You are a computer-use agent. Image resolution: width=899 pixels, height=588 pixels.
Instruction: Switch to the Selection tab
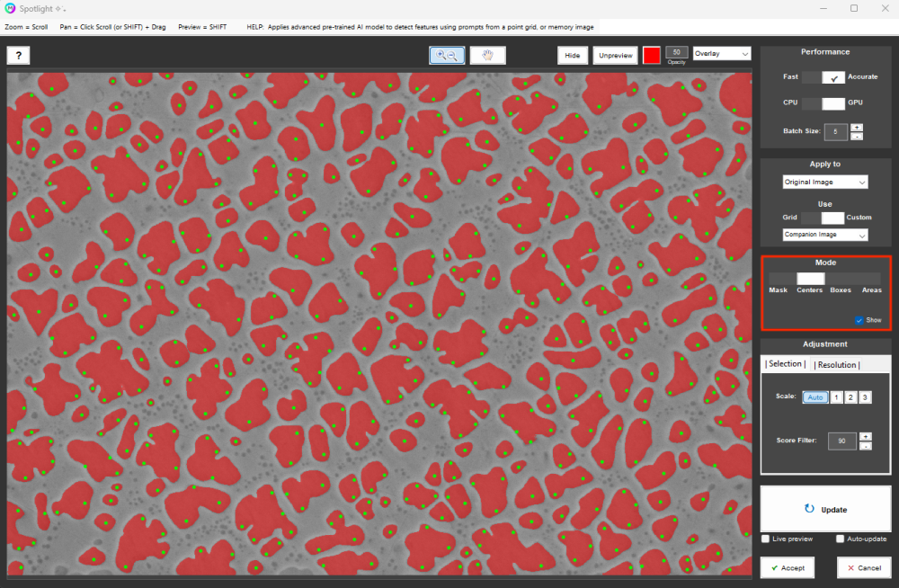(x=785, y=364)
